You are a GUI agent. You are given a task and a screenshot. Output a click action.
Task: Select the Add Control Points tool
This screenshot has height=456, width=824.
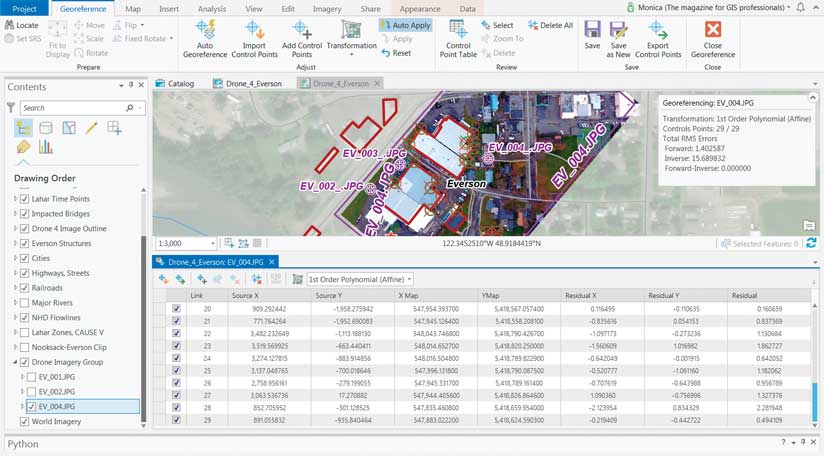point(302,38)
